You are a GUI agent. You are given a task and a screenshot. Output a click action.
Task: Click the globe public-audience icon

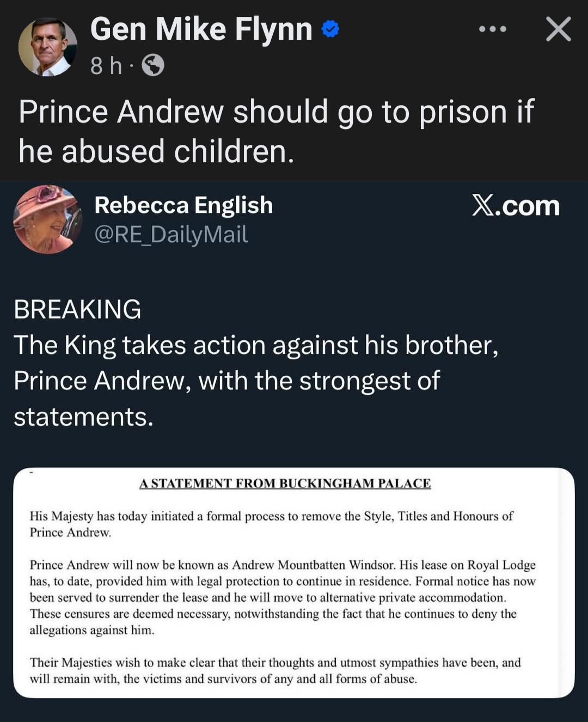(x=153, y=65)
